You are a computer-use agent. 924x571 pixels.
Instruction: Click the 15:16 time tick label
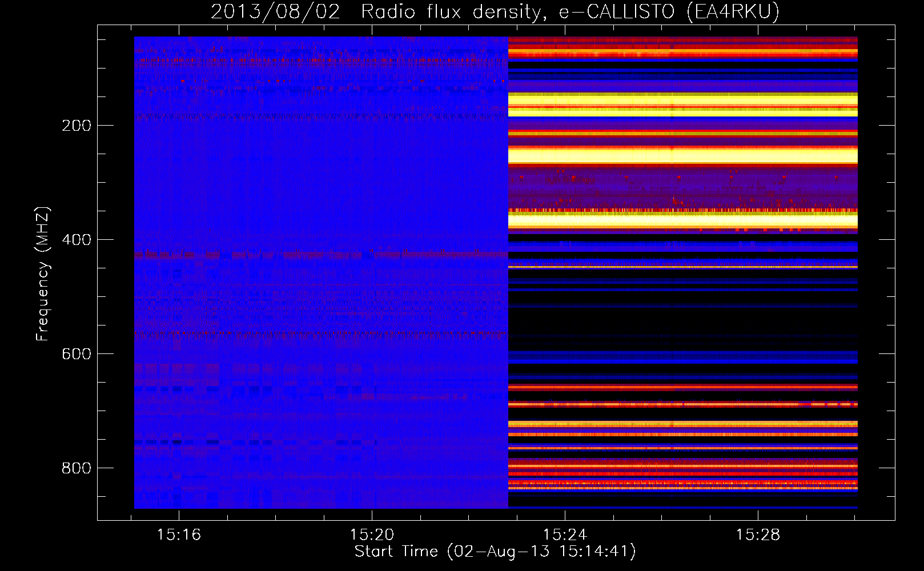click(x=179, y=535)
